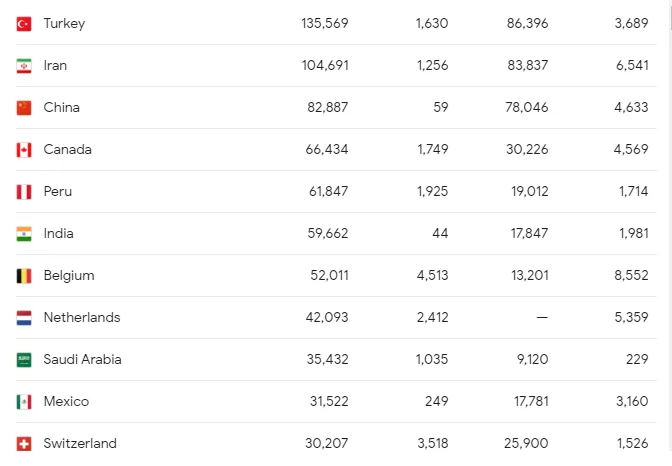The image size is (672, 466).
Task: Click the India flag icon
Action: pos(24,234)
